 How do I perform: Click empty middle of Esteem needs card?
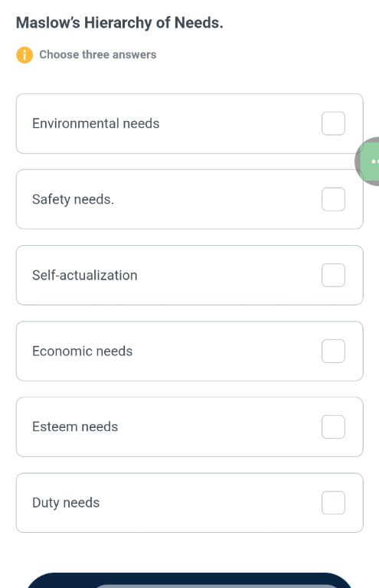(x=219, y=426)
